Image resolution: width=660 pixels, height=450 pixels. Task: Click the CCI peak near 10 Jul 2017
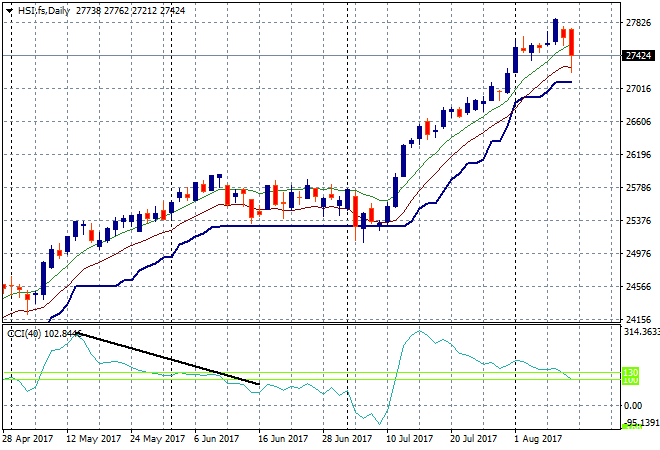click(x=418, y=332)
